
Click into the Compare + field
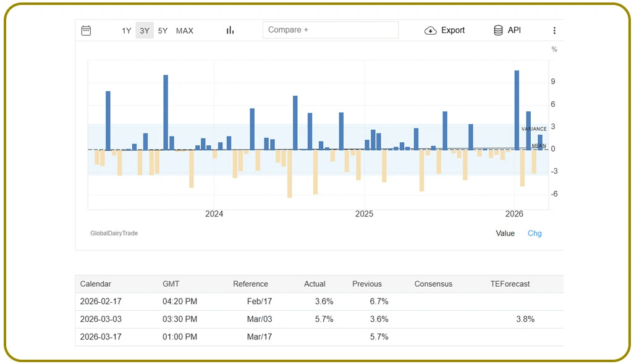[x=330, y=29]
